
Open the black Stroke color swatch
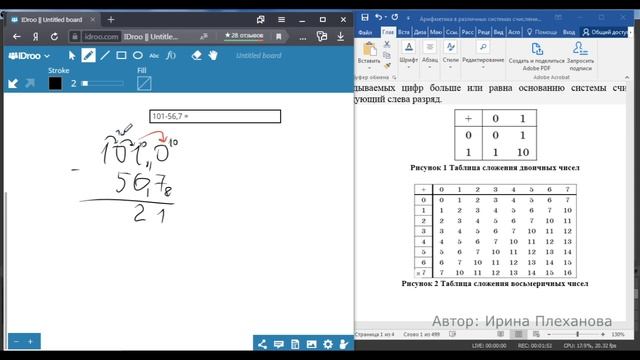[55, 83]
